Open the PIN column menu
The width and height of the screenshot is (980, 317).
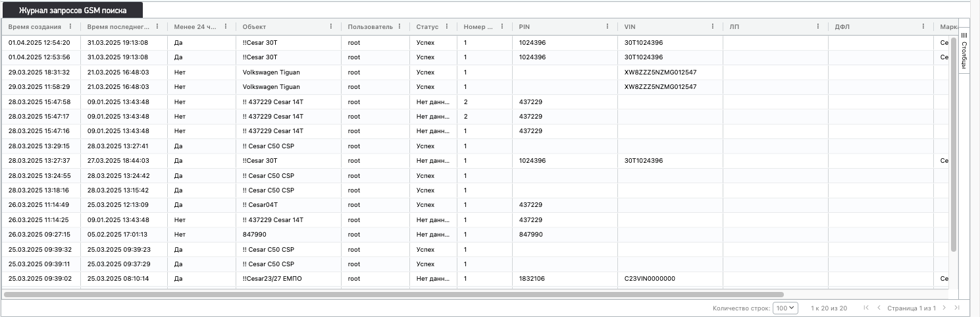coord(607,26)
